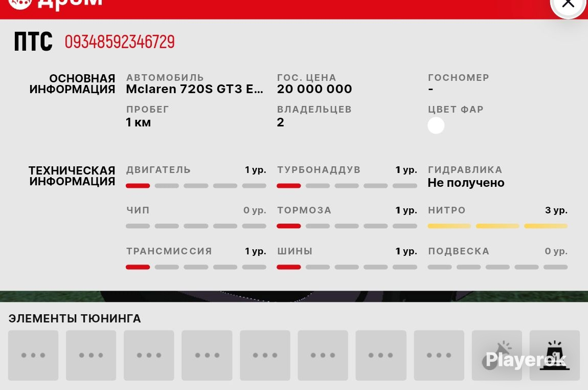Click the 'Основная информация' section heading
The height and width of the screenshot is (390, 588).
(x=72, y=84)
